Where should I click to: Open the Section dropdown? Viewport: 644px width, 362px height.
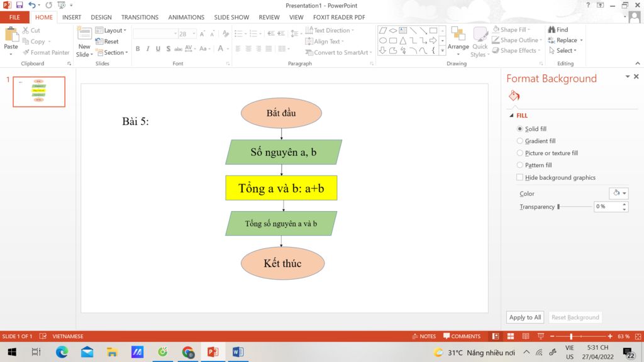coord(112,53)
